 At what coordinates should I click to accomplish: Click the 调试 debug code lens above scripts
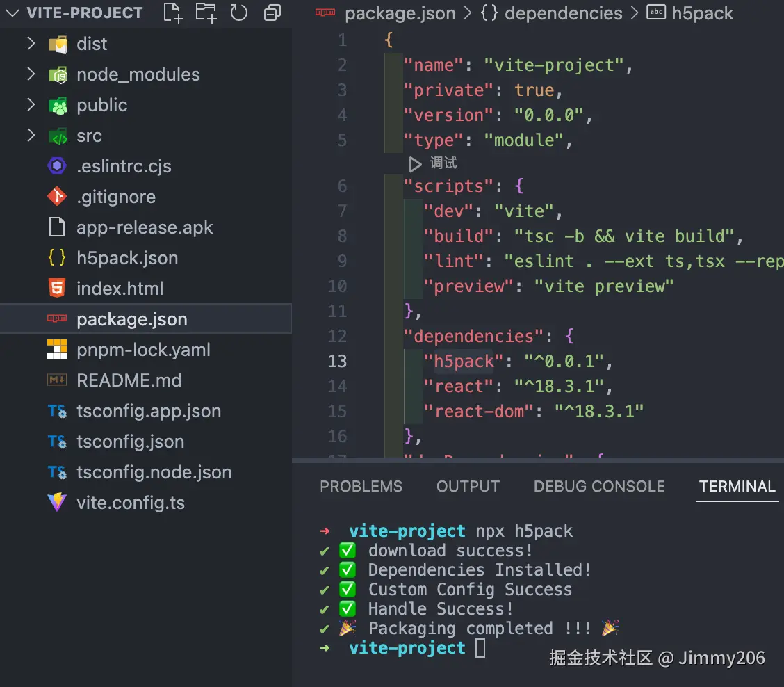[443, 163]
